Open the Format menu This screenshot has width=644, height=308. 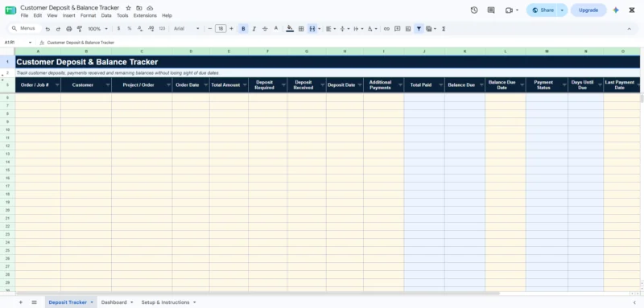point(88,15)
